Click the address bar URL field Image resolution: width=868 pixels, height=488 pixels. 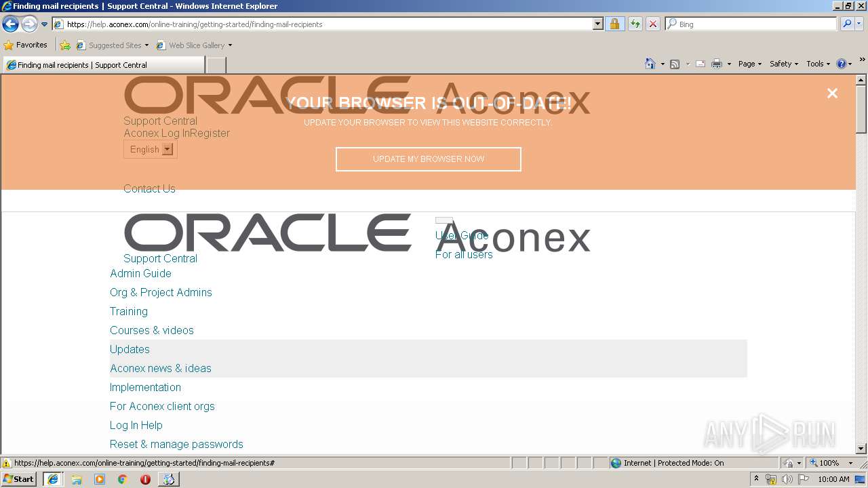(x=322, y=24)
